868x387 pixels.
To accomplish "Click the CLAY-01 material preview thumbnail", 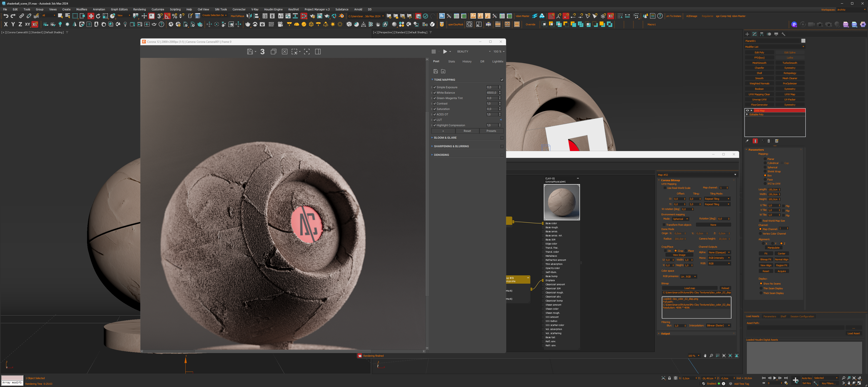I will click(562, 202).
